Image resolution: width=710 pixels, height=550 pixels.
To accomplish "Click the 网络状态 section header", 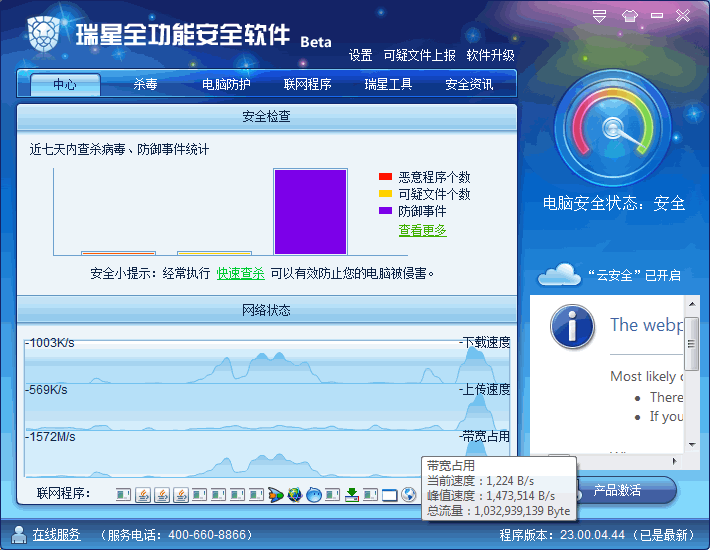I will [x=266, y=310].
